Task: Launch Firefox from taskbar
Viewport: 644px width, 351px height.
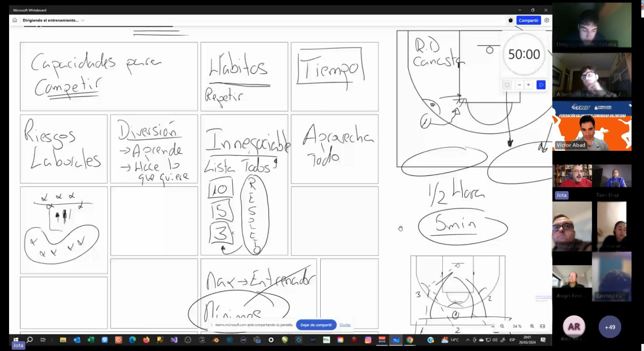Action: click(x=146, y=340)
